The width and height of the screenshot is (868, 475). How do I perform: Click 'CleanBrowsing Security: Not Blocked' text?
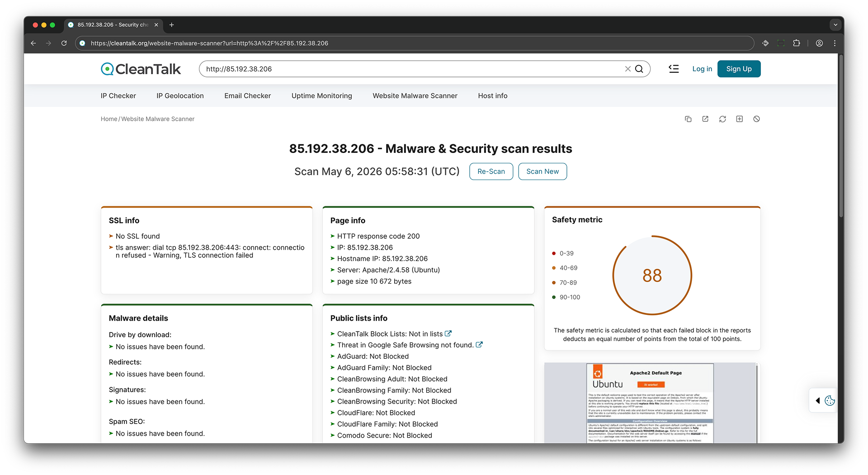[397, 401]
